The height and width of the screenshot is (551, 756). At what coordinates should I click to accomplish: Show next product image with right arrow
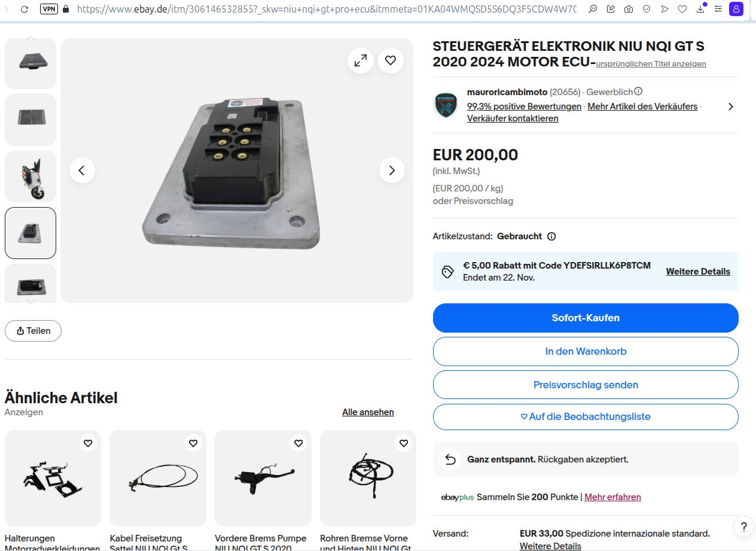click(392, 171)
